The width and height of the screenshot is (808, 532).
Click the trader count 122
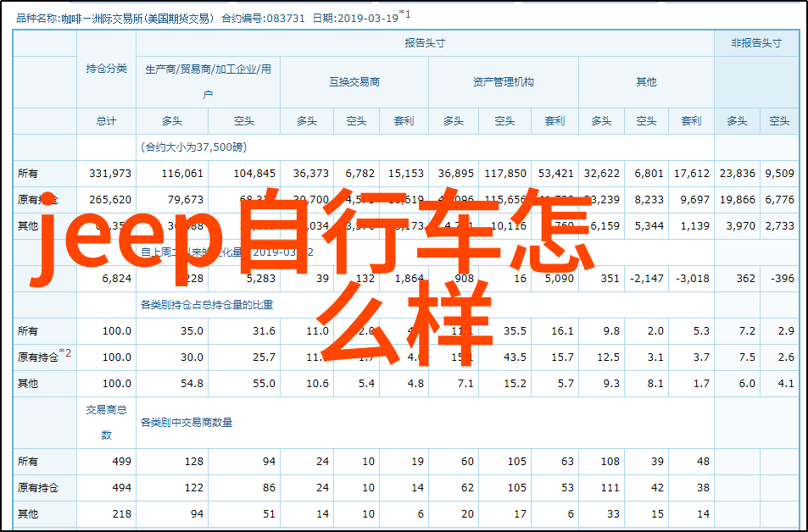194,488
